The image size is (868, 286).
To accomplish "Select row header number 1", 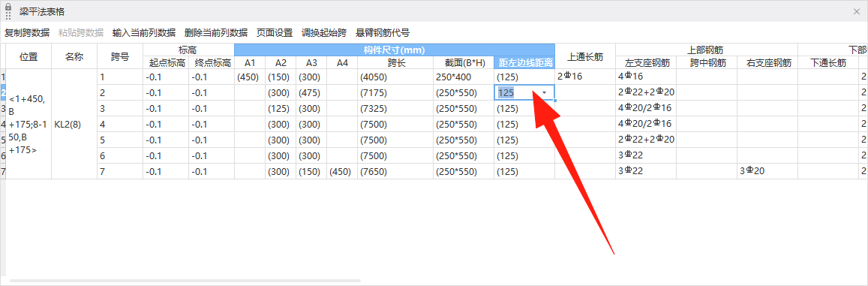I will point(3,77).
